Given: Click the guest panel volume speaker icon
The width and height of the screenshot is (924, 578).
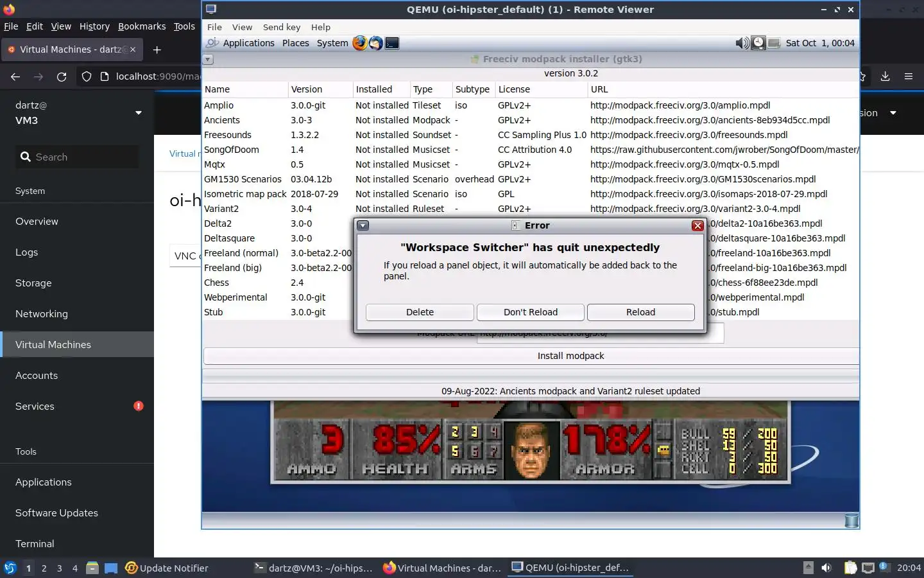Looking at the screenshot, I should (x=742, y=43).
